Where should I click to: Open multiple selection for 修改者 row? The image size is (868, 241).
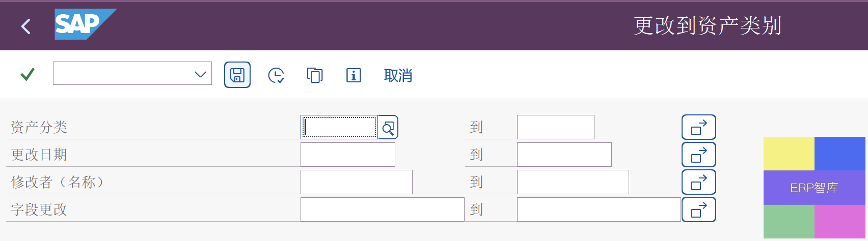(x=699, y=182)
